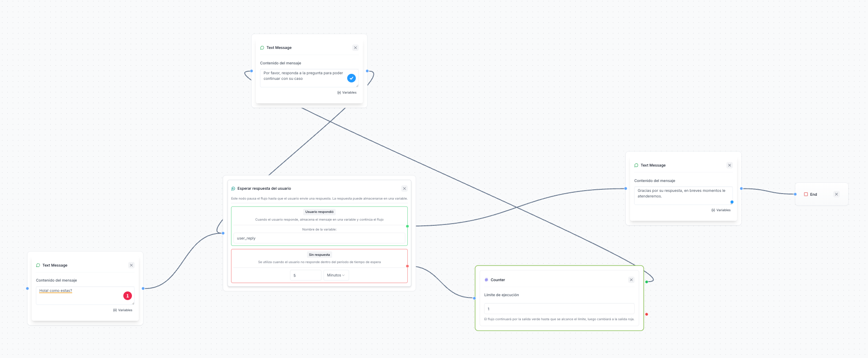The height and width of the screenshot is (358, 868).
Task: Click the chat bubble icon of the 'Hola!' Text Message node
Action: [x=38, y=265]
